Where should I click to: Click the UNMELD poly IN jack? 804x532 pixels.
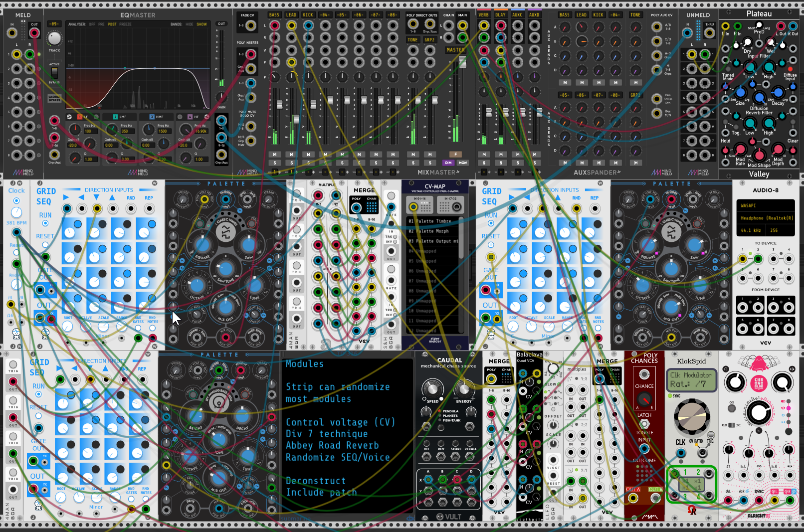point(687,33)
